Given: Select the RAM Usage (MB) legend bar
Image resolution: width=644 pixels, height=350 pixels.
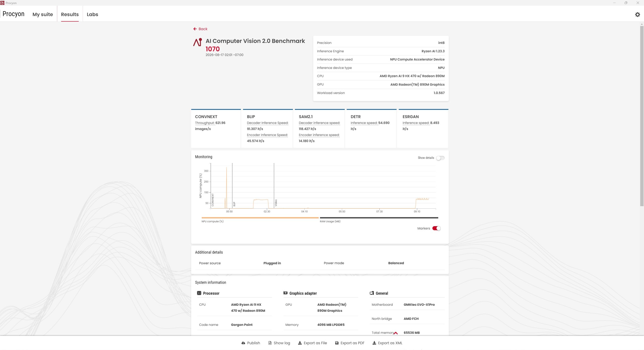Looking at the screenshot, I should (379, 218).
